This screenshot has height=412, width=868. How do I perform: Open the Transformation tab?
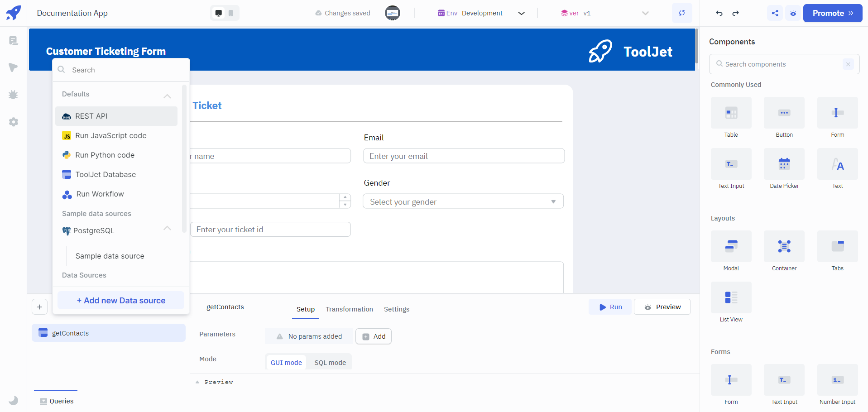349,309
